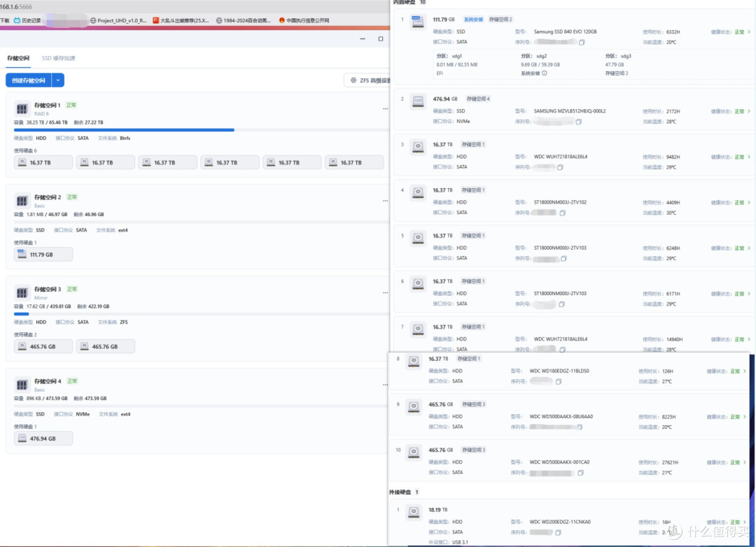756x547 pixels.
Task: Expand chevron of ST18000NM003J-2TV102 disk
Action: click(749, 202)
